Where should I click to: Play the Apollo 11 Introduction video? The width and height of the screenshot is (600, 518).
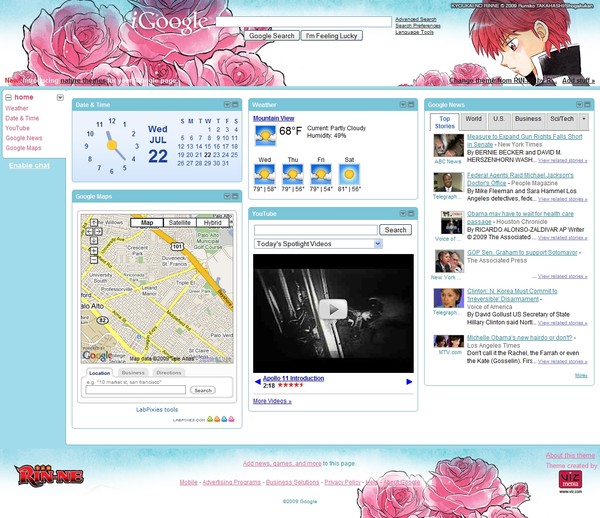[x=333, y=309]
